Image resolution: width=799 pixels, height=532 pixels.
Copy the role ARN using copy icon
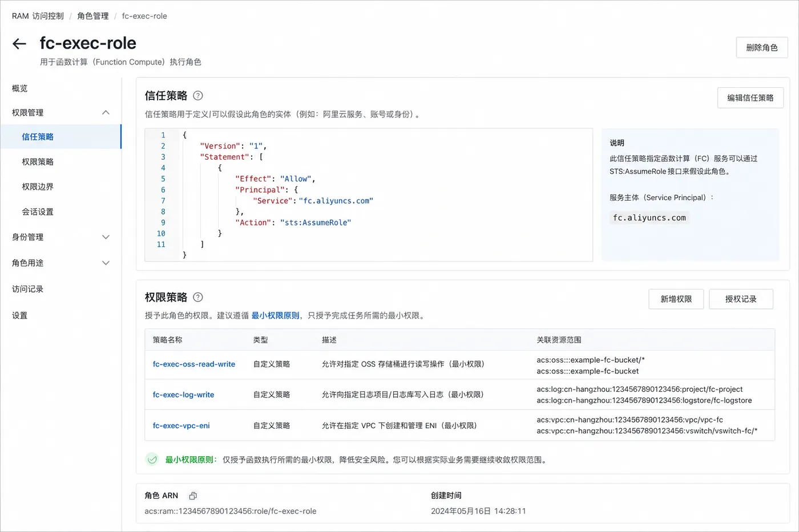pyautogui.click(x=193, y=496)
